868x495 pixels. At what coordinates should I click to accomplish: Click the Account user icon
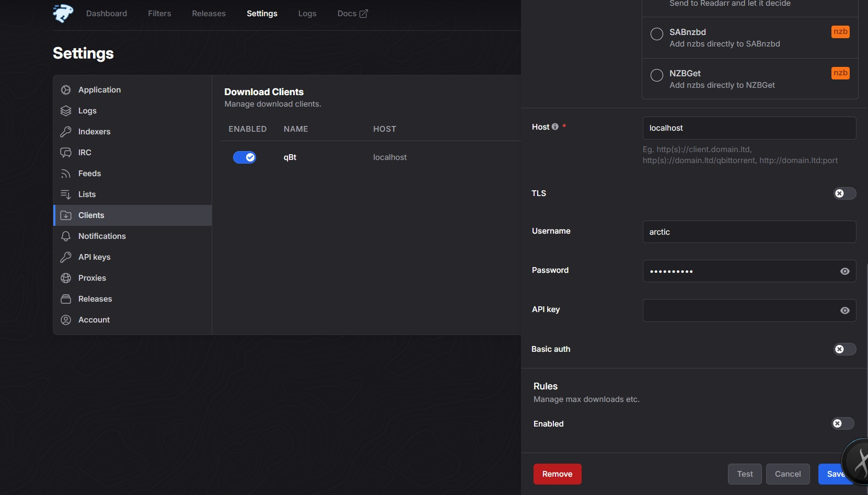coord(66,320)
